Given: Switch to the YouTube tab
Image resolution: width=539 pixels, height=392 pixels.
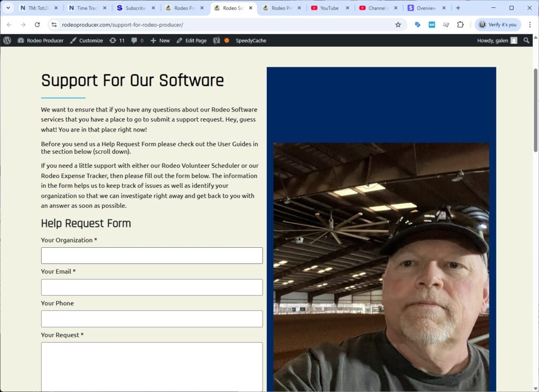Looking at the screenshot, I should pos(326,8).
